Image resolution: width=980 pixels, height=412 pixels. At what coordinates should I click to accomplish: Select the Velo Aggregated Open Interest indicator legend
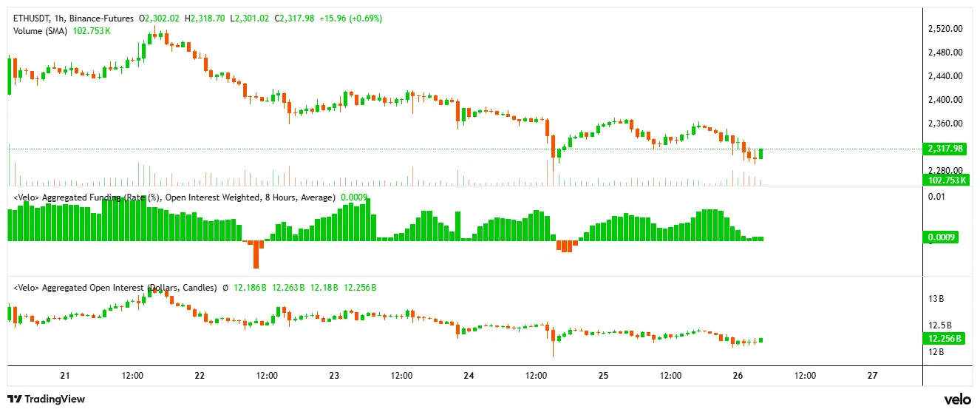point(115,288)
